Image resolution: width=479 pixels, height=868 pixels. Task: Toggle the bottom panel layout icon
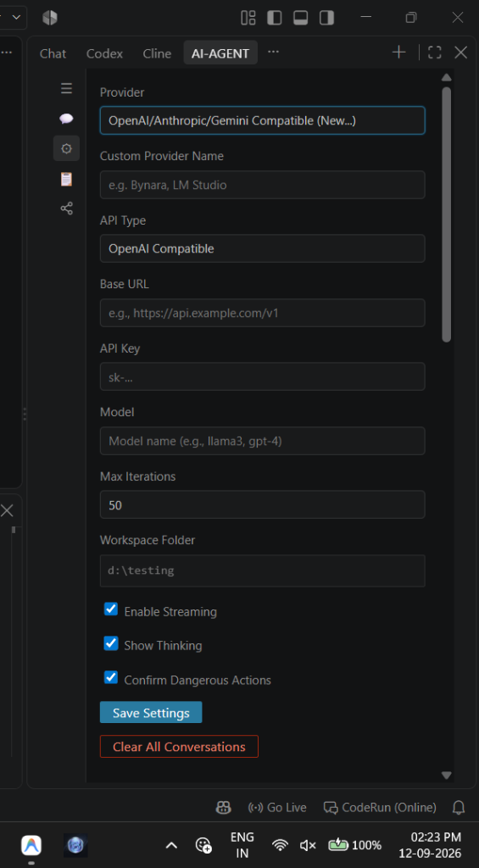(x=301, y=18)
